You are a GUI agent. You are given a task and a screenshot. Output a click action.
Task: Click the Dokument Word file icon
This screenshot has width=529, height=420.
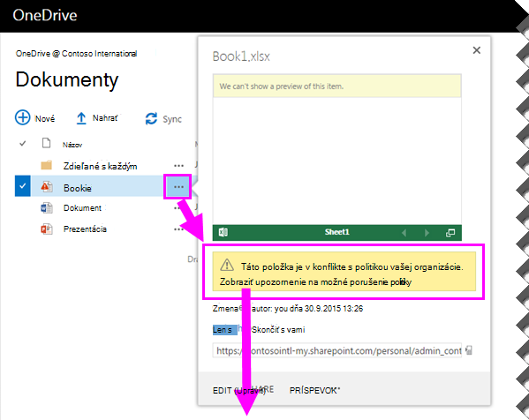(x=47, y=208)
